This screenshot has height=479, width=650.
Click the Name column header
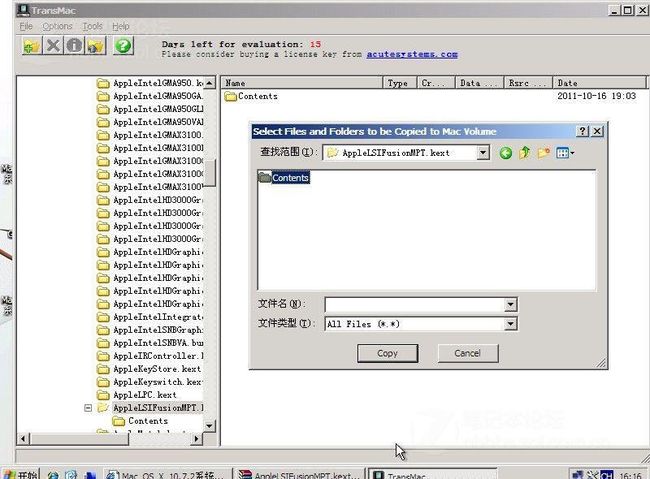tap(302, 83)
